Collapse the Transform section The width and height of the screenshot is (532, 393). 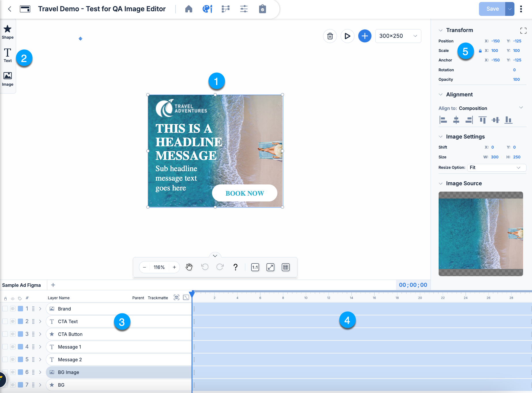click(441, 30)
